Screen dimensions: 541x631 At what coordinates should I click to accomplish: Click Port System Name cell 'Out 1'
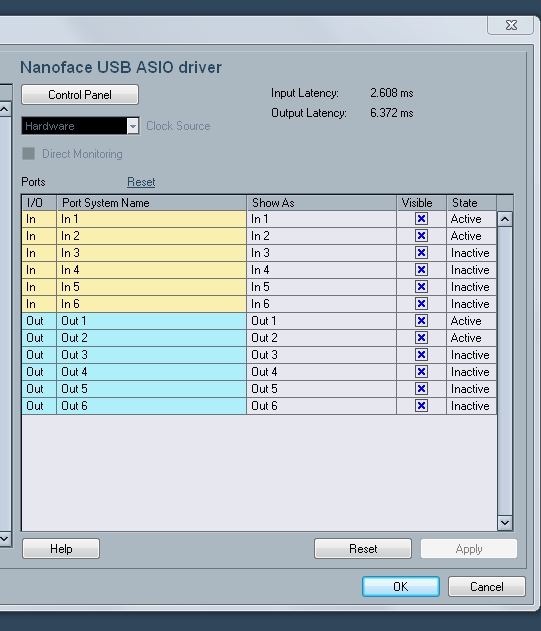coord(151,321)
